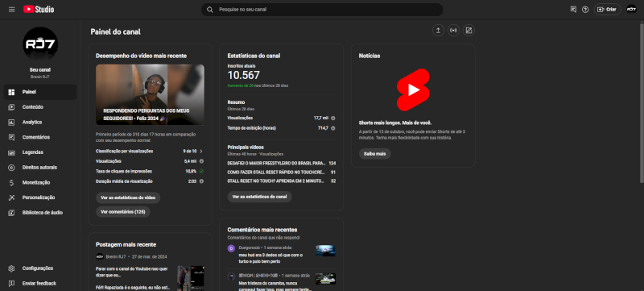Click info icon next to 2:03 duration
Screen dimensions: 644x291
coord(201,181)
